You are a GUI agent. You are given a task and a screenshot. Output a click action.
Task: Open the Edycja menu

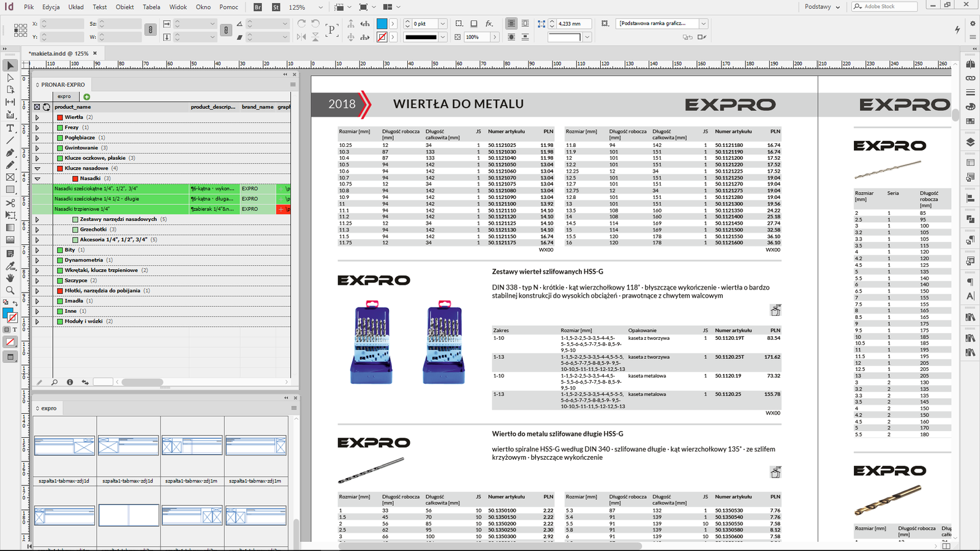click(51, 7)
